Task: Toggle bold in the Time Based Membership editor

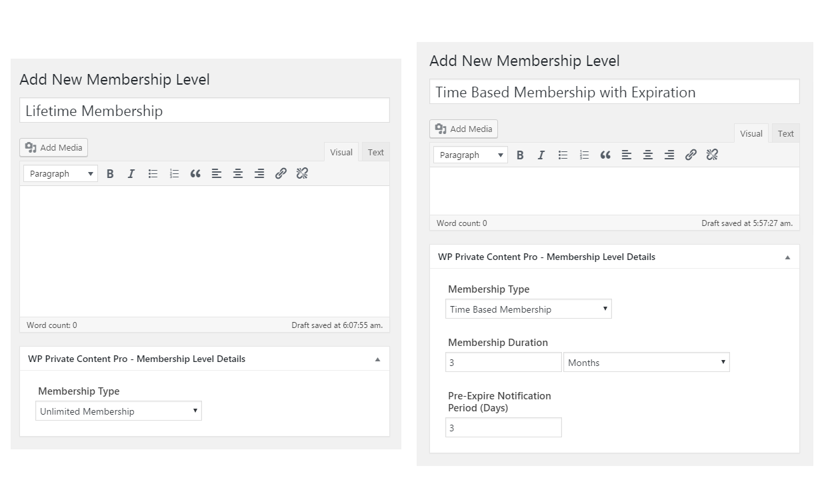Action: (520, 155)
